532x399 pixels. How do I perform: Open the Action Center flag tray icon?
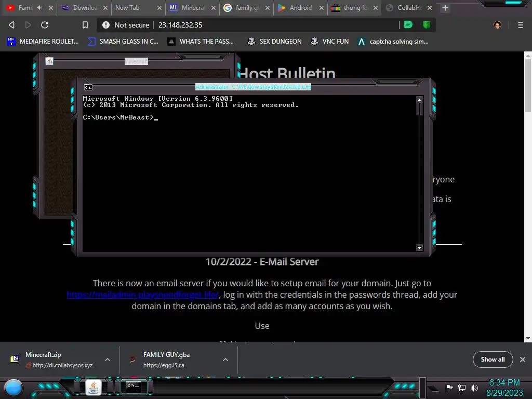[449, 388]
